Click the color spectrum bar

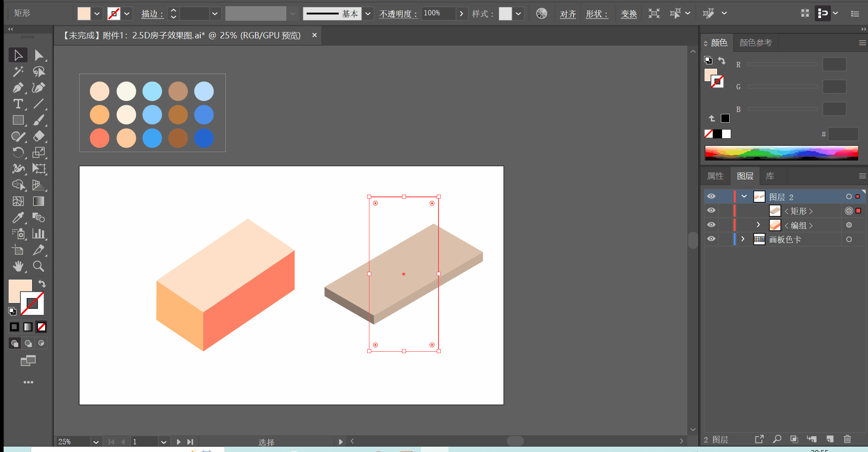(781, 153)
